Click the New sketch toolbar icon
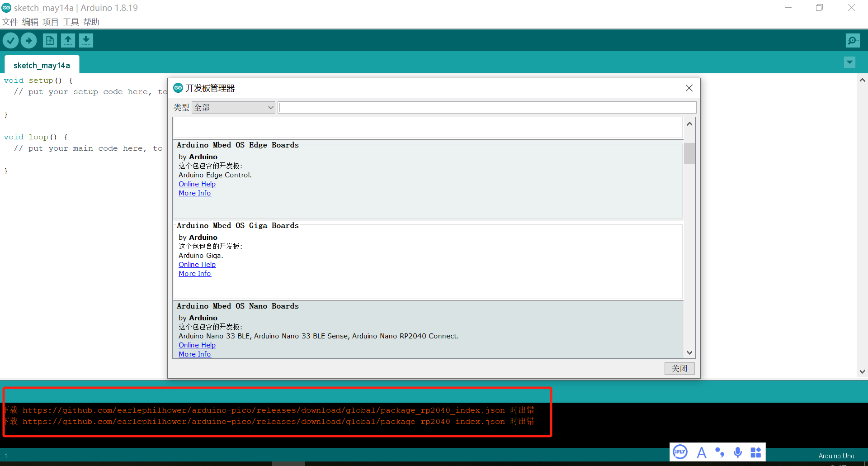The image size is (868, 466). click(50, 41)
